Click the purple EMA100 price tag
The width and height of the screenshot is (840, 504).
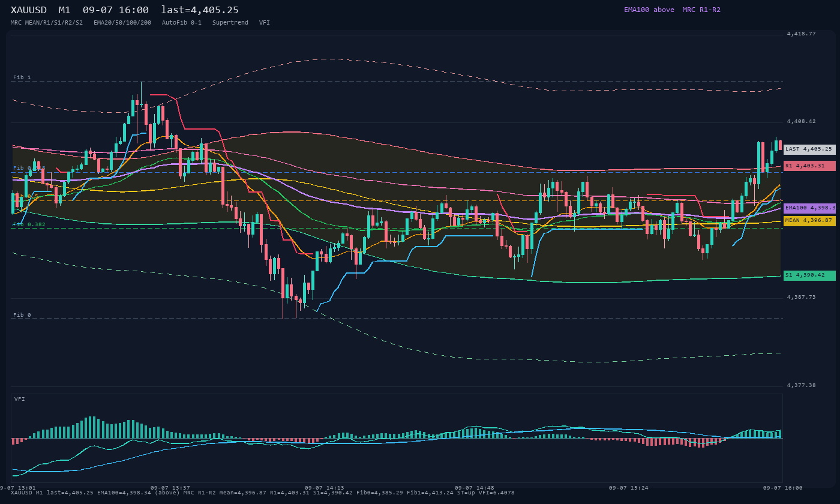click(809, 208)
